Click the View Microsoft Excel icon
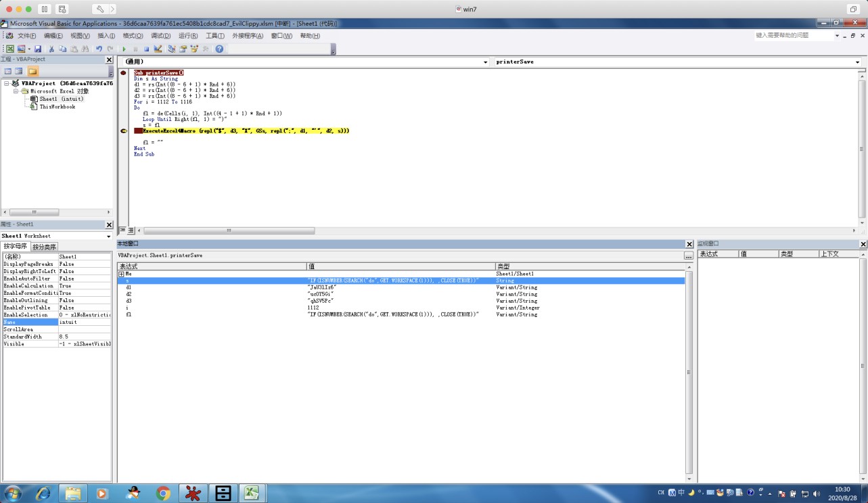Image resolution: width=868 pixels, height=503 pixels. (x=9, y=49)
